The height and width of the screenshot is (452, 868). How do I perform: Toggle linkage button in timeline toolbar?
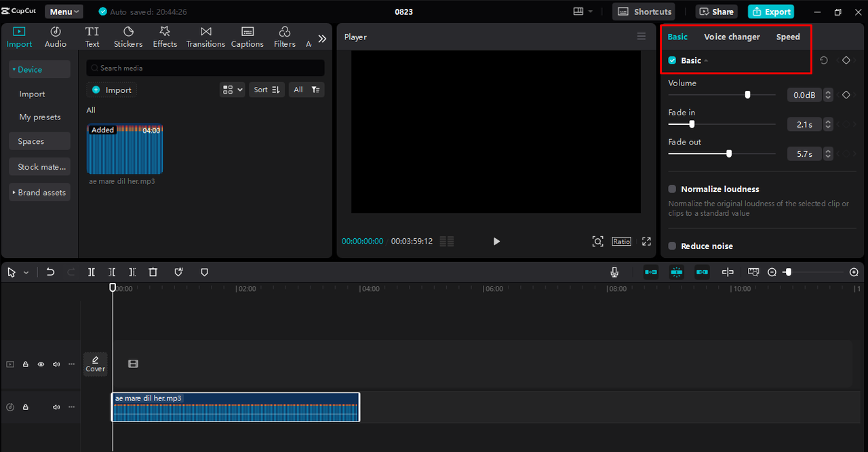click(702, 272)
